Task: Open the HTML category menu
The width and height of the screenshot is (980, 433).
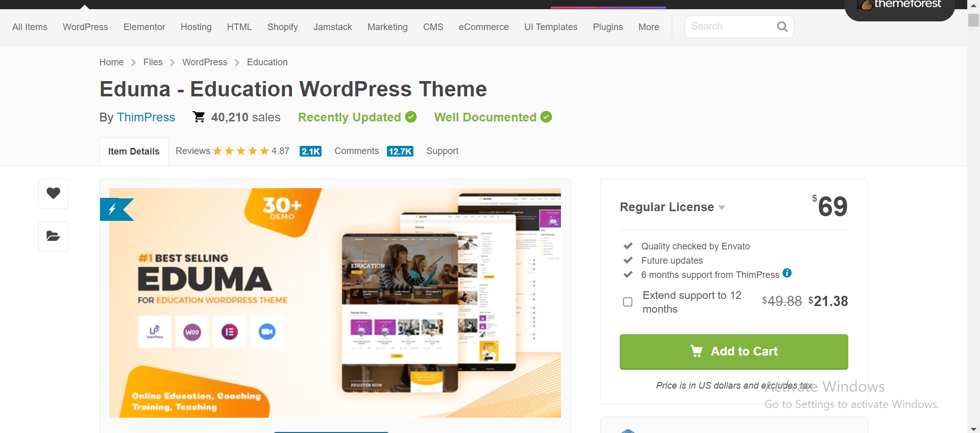Action: point(239,27)
